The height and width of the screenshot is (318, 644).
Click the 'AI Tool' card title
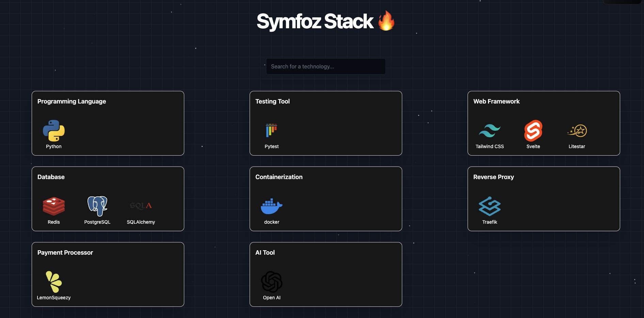pos(265,253)
